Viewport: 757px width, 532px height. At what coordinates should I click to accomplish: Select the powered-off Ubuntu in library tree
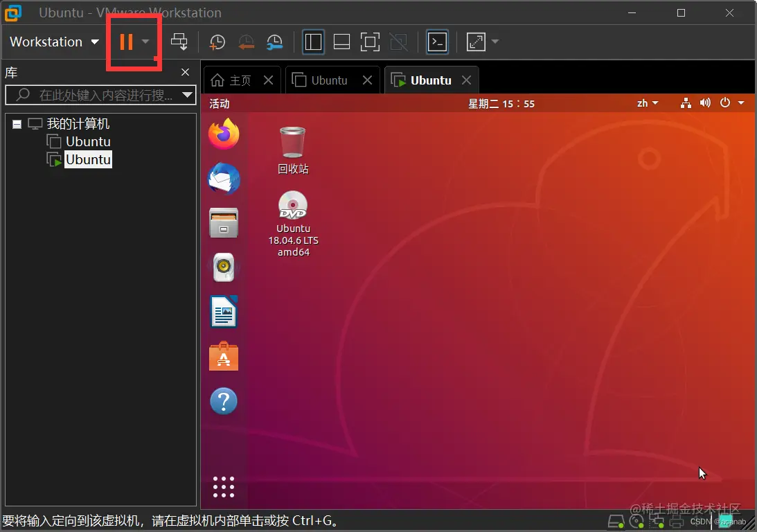(88, 141)
